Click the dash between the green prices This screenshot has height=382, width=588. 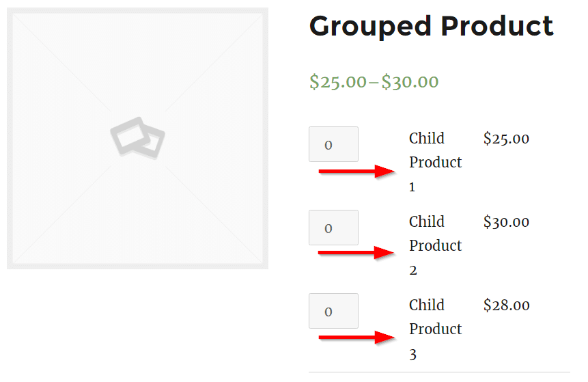click(x=374, y=83)
